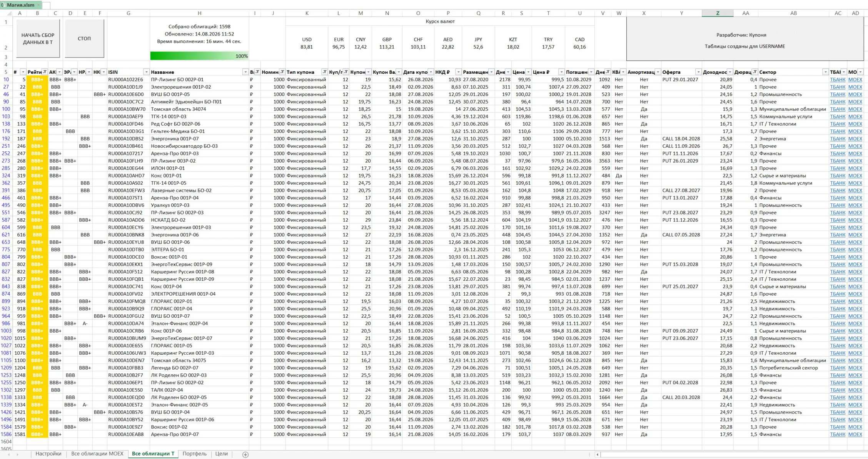Select the offer cell CALL 18.04.2028
This screenshot has width=868, height=459.
(681, 139)
